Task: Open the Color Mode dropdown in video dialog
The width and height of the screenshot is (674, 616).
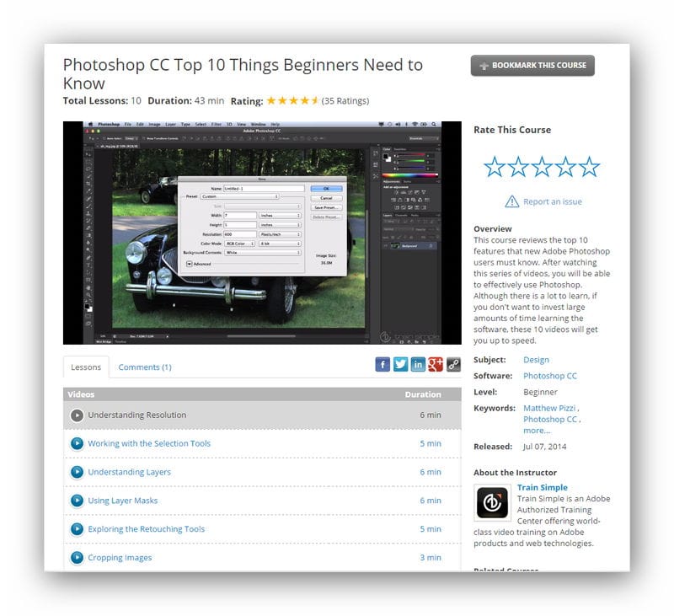Action: (x=240, y=244)
